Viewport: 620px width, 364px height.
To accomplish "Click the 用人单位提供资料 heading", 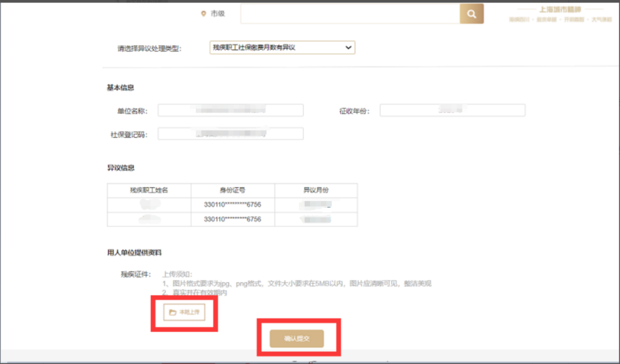I will pos(134,253).
